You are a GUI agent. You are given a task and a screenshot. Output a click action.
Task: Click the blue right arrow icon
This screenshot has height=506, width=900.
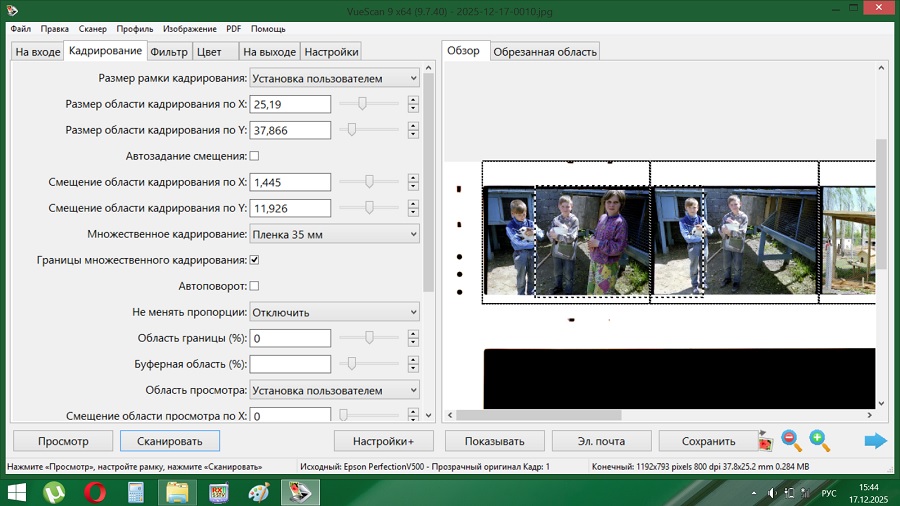click(875, 440)
